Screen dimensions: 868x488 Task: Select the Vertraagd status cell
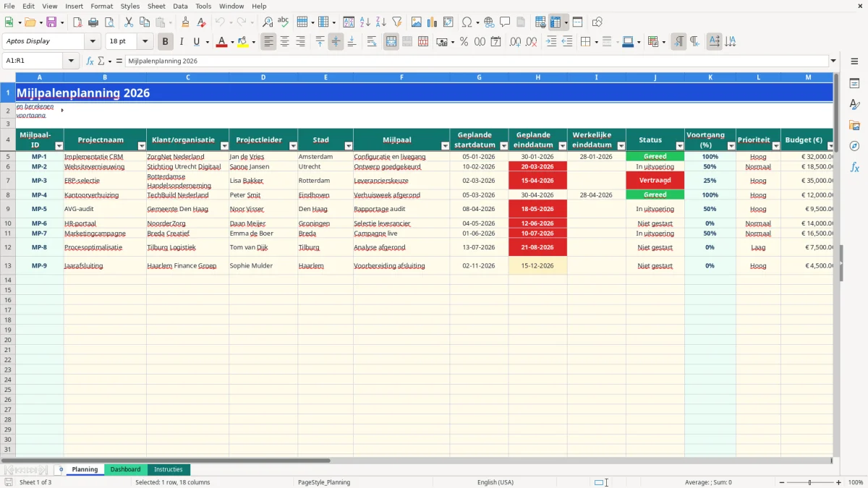(655, 181)
